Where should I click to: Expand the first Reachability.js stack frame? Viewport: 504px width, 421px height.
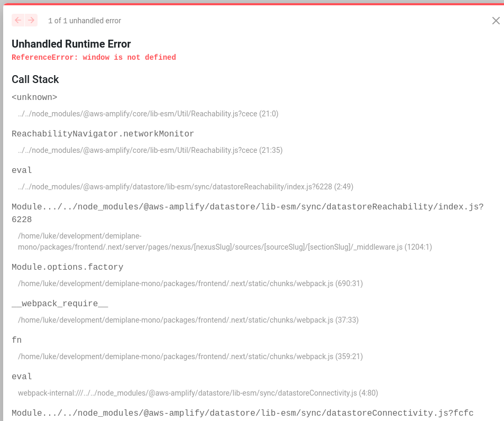34,97
